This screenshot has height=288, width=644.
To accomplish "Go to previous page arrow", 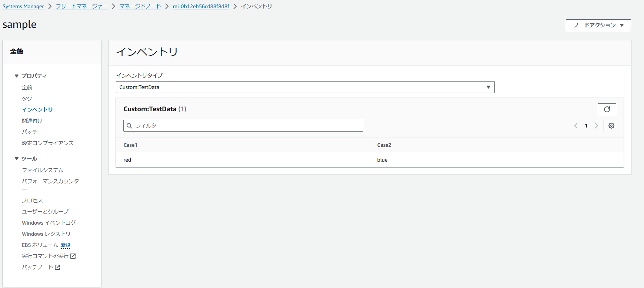I will (x=576, y=126).
